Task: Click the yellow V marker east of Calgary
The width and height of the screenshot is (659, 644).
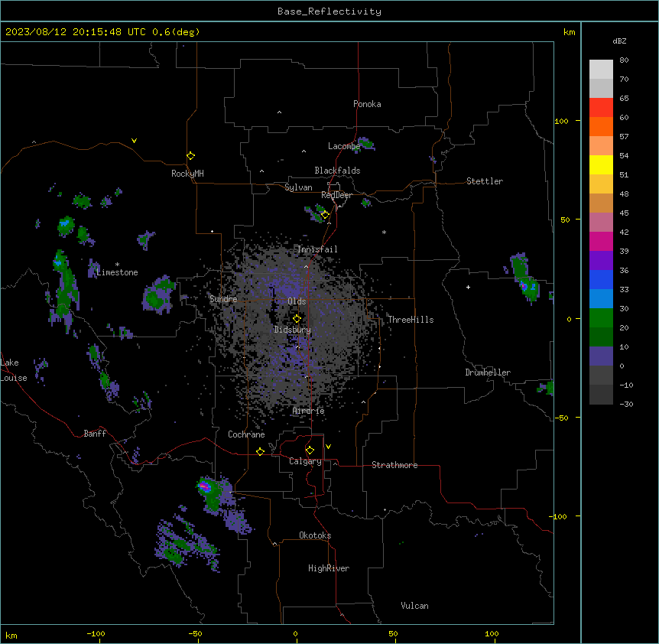Action: coord(328,447)
